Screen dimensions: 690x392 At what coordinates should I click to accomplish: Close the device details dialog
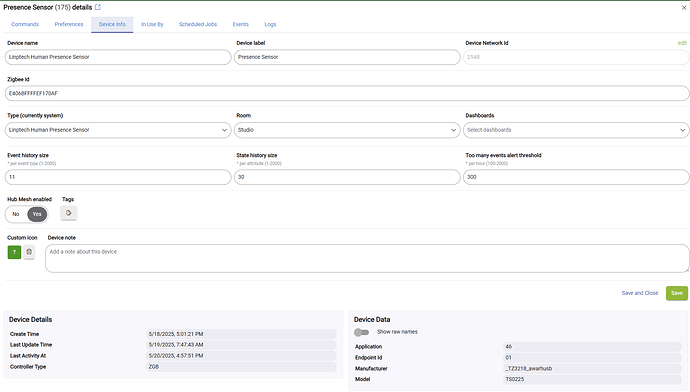[x=684, y=7]
